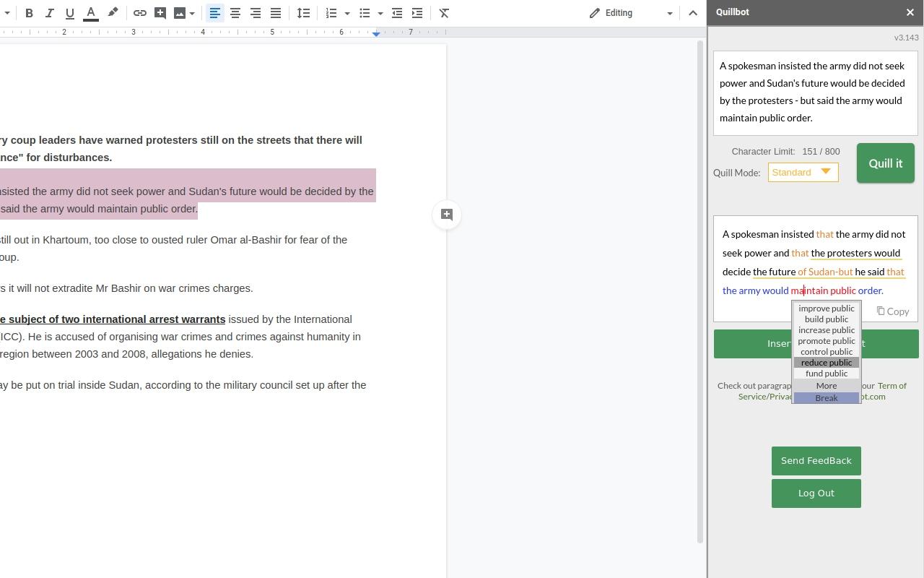Expand numbered list style dropdown
The height and width of the screenshot is (578, 924).
[347, 13]
